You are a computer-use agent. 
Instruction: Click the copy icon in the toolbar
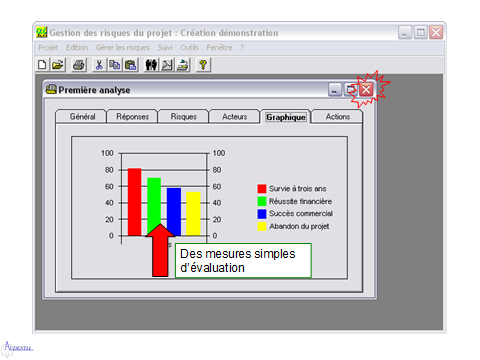115,65
